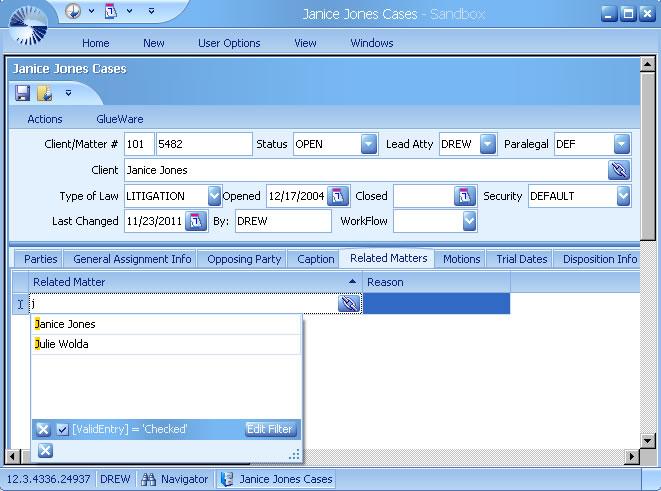Remove the ValidEntry filter with its X button
Viewport: 661px width, 491px height.
(43, 429)
